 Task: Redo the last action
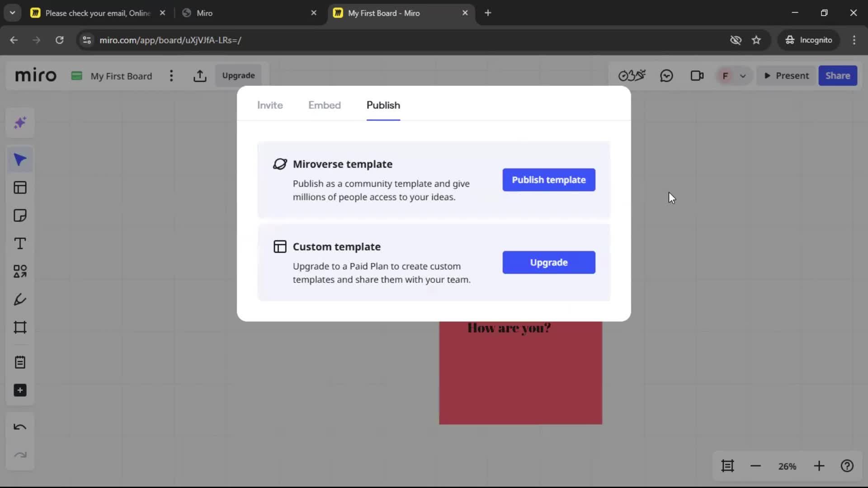[x=20, y=455]
